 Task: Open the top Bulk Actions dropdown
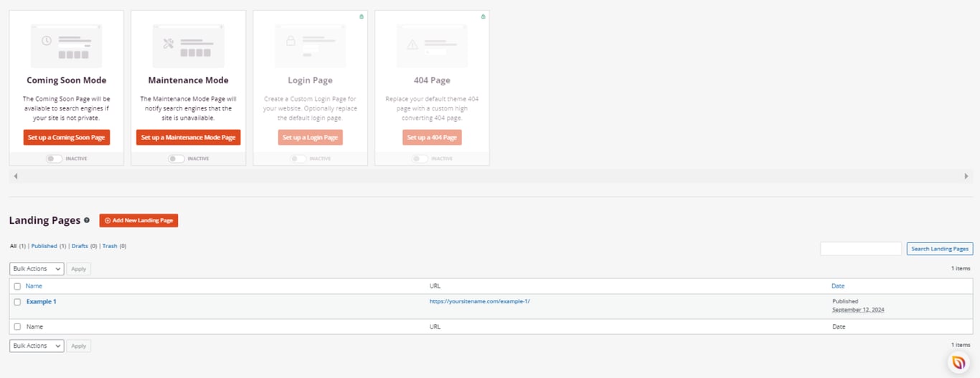click(37, 269)
